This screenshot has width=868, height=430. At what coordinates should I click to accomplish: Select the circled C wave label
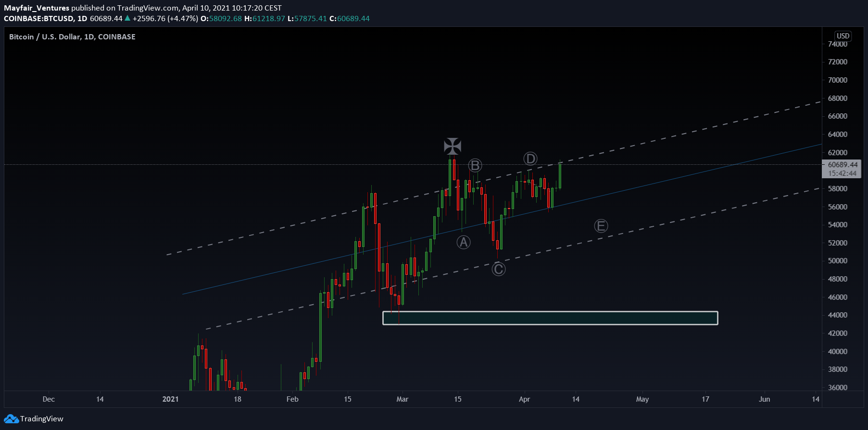(499, 269)
